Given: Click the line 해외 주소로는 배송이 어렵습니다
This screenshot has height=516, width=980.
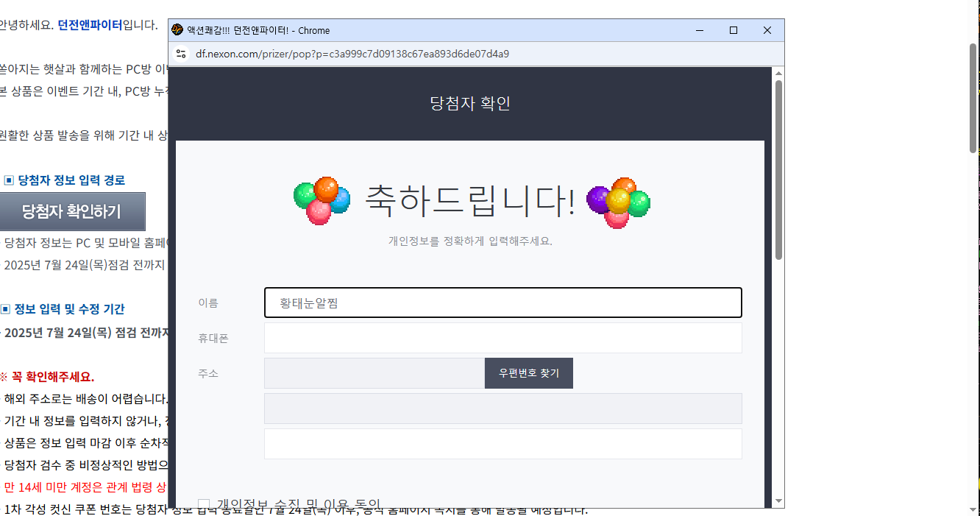Looking at the screenshot, I should point(86,400).
